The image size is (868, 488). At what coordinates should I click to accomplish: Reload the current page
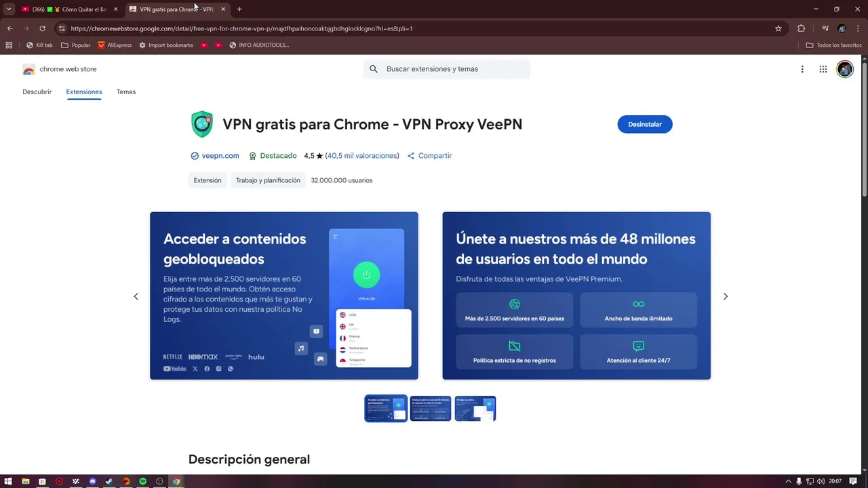pos(42,28)
